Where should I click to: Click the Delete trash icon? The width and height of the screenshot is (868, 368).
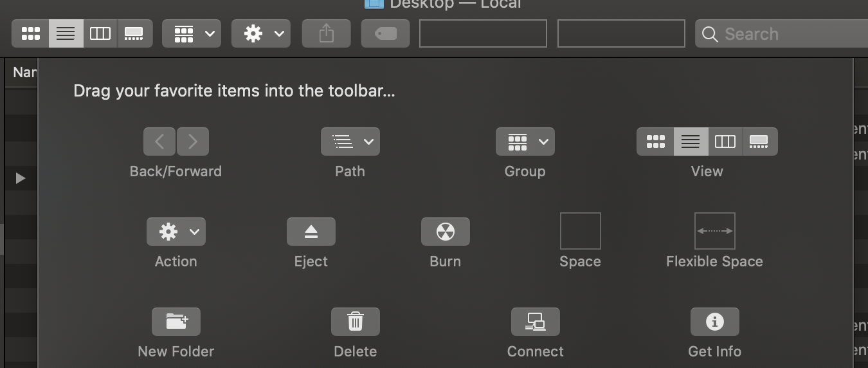click(x=356, y=322)
